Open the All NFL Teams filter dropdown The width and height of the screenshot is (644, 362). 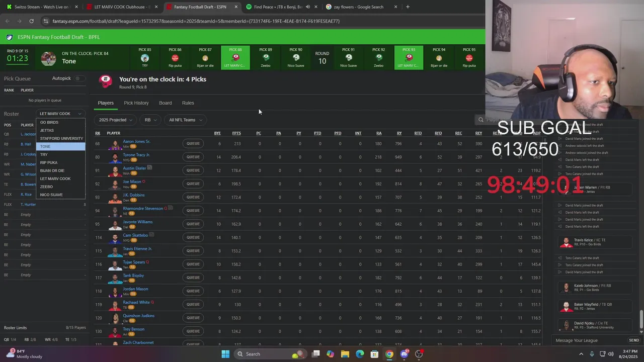[x=186, y=120]
